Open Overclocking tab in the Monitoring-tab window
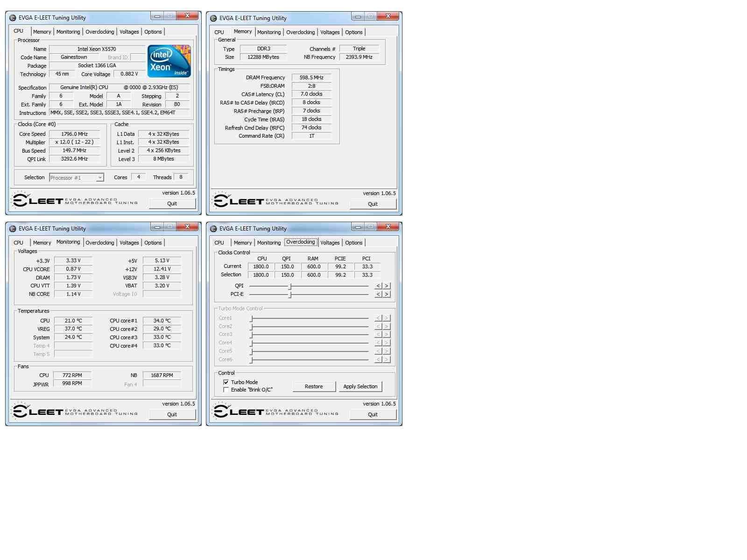Image resolution: width=747 pixels, height=560 pixels. point(100,243)
